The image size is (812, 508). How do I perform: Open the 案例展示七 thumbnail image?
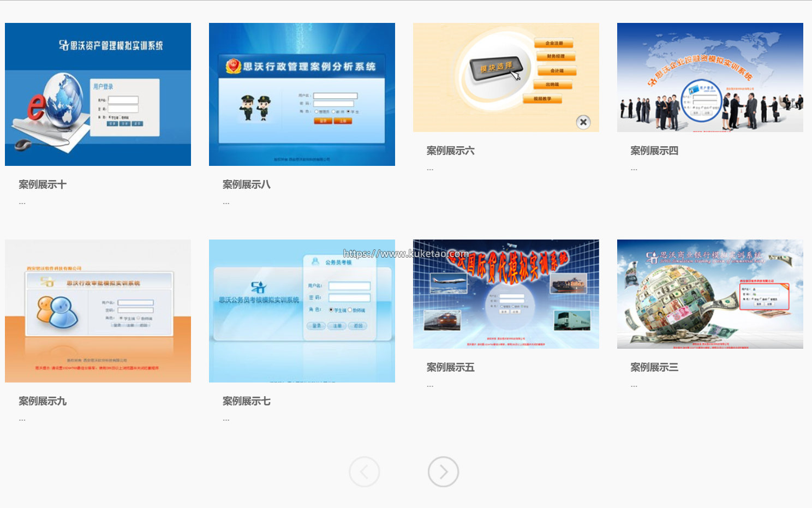pyautogui.click(x=302, y=311)
